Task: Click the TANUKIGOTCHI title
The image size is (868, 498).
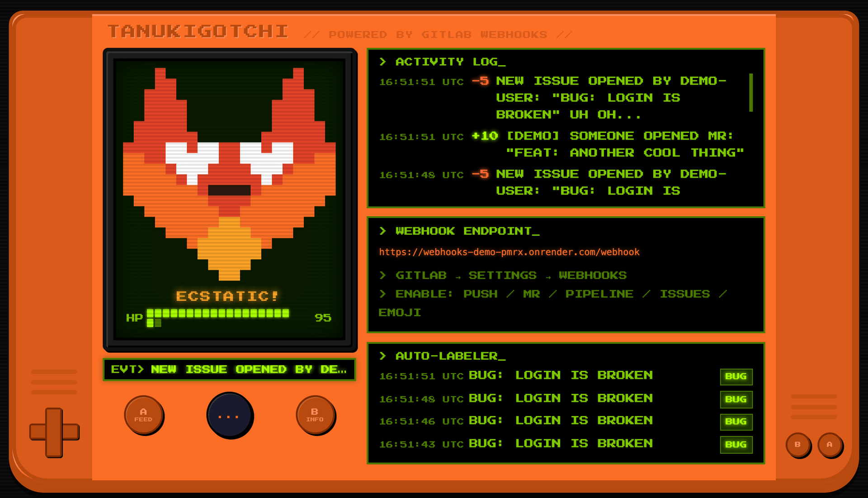Action: (x=198, y=31)
